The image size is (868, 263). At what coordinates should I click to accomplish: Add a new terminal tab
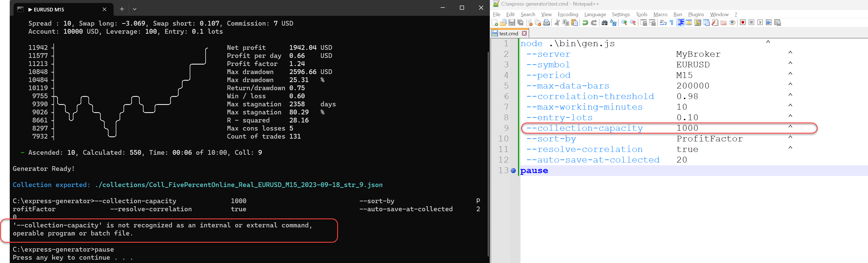[x=122, y=9]
